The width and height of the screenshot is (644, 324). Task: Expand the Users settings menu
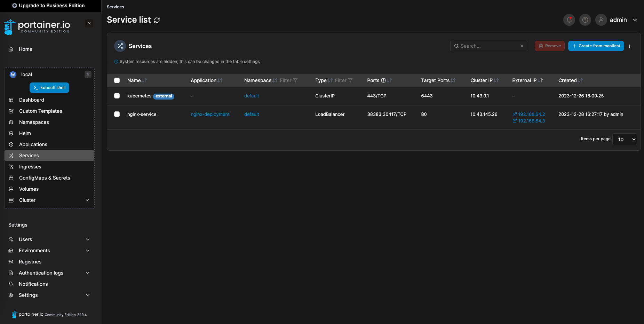(88, 239)
